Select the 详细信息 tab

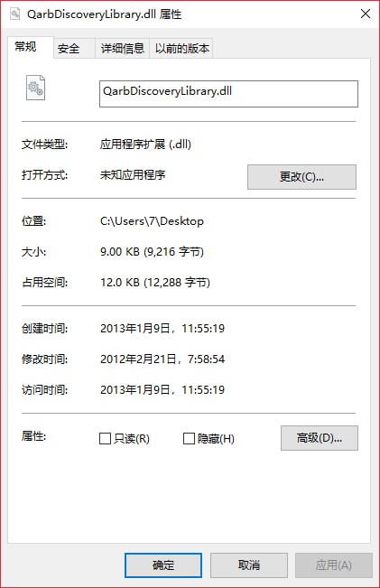[x=123, y=49]
